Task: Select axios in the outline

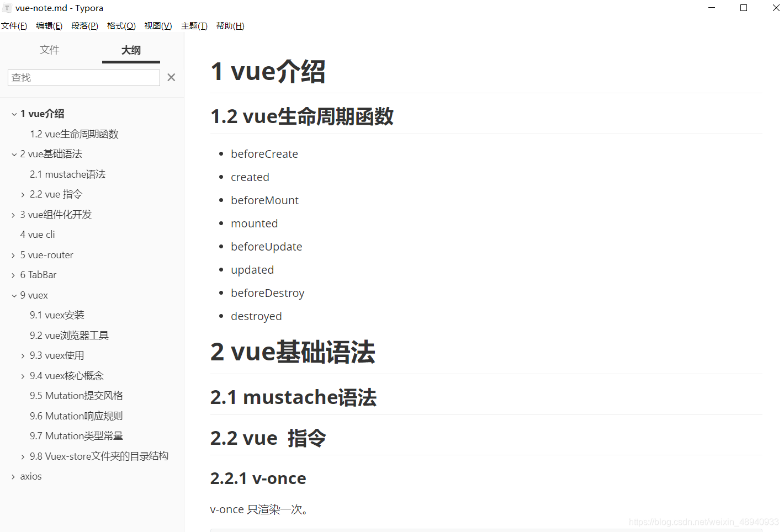Action: click(31, 476)
